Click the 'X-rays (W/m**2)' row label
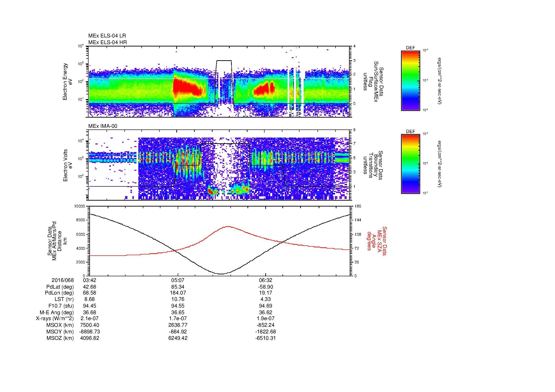This screenshot has width=555, height=392. (x=55, y=318)
